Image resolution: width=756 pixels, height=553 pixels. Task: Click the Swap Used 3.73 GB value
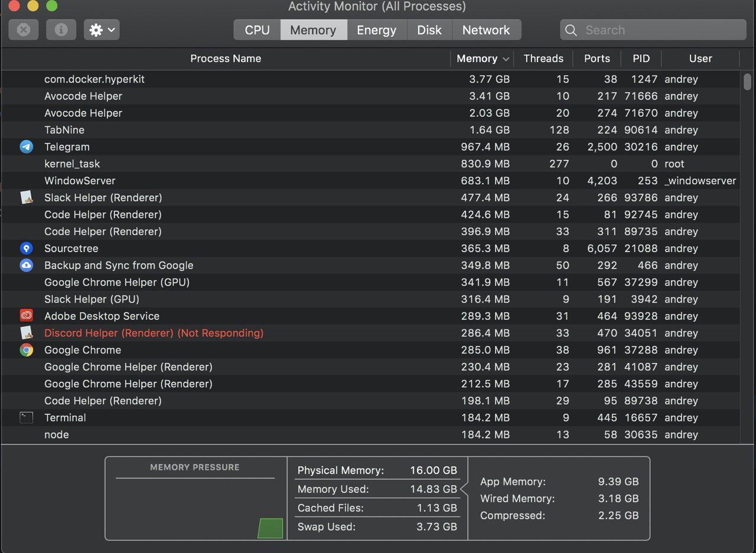(x=436, y=527)
